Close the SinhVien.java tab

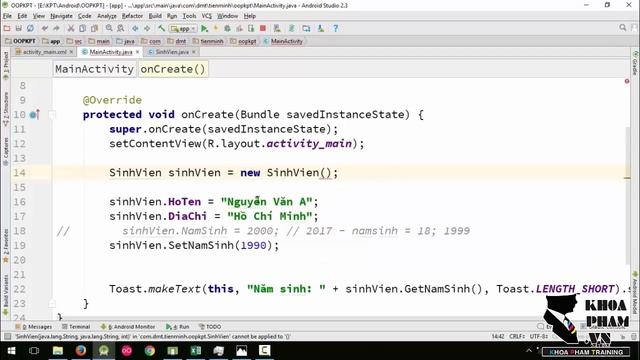pos(194,52)
